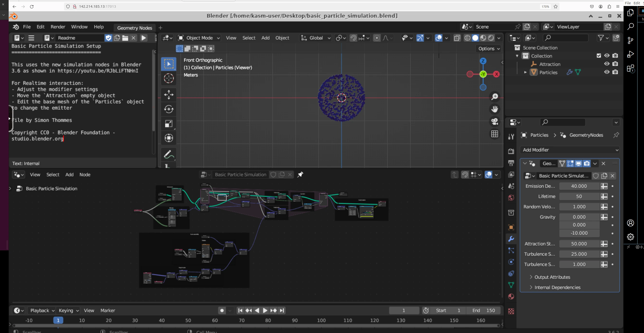Toggle modifier render camera visibility
644x333 pixels.
(587, 163)
